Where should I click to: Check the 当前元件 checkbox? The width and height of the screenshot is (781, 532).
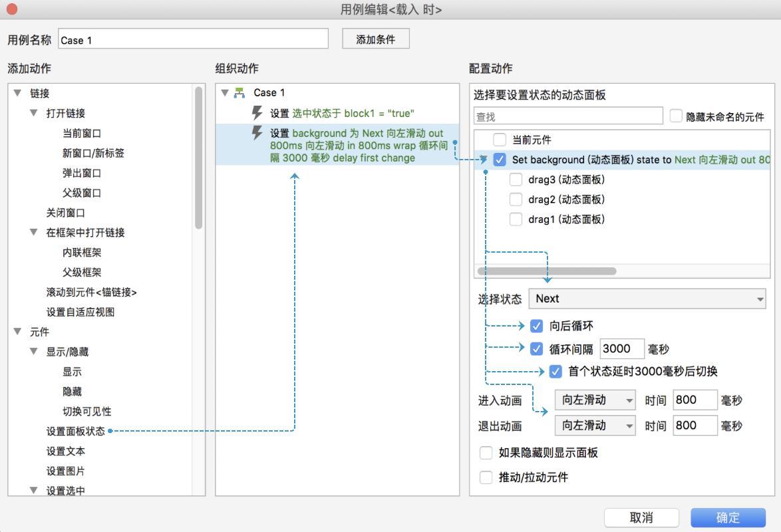click(500, 140)
